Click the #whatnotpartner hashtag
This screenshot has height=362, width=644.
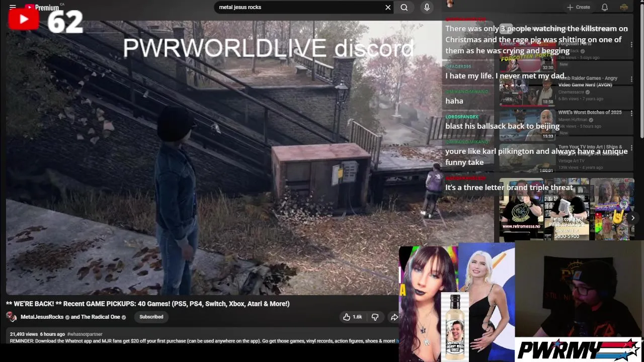tap(85, 334)
